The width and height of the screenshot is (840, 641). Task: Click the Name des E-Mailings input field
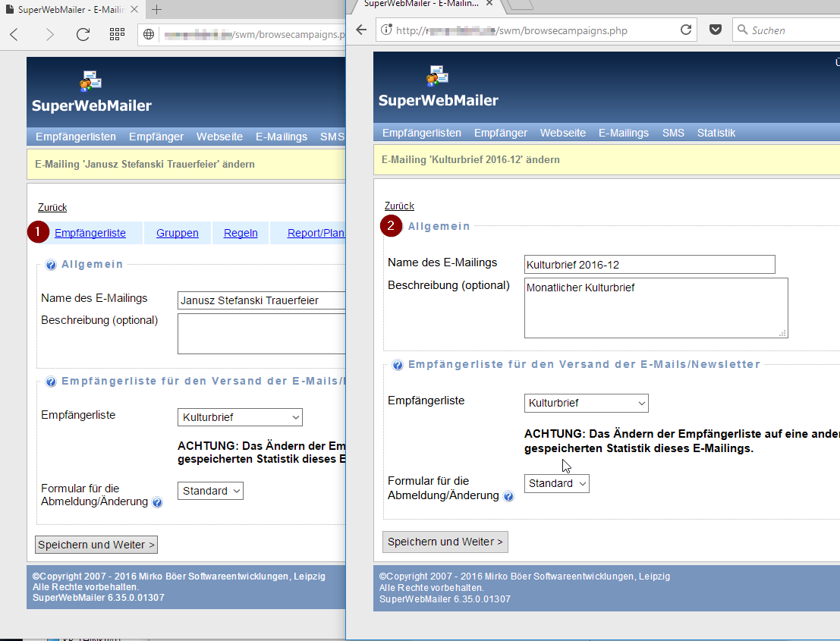coord(649,264)
